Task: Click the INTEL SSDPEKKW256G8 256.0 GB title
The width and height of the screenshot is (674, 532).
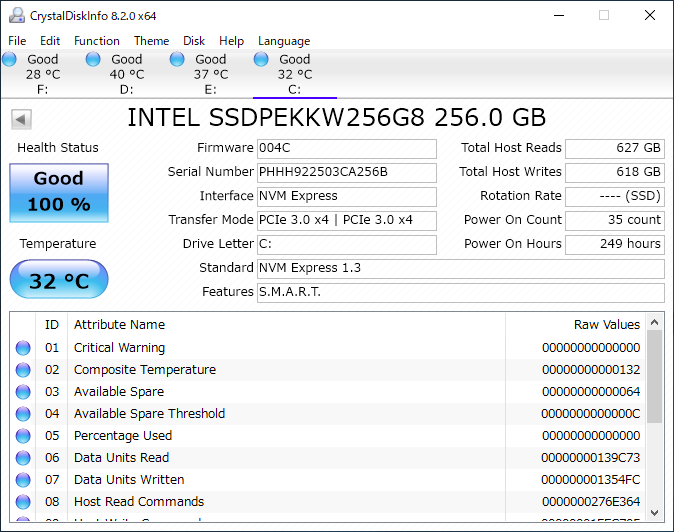Action: pyautogui.click(x=337, y=117)
